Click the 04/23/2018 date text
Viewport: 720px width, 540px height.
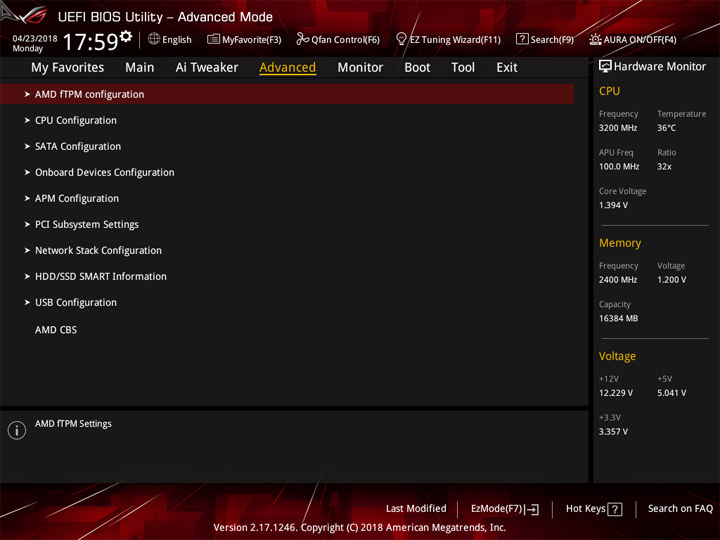[x=35, y=39]
